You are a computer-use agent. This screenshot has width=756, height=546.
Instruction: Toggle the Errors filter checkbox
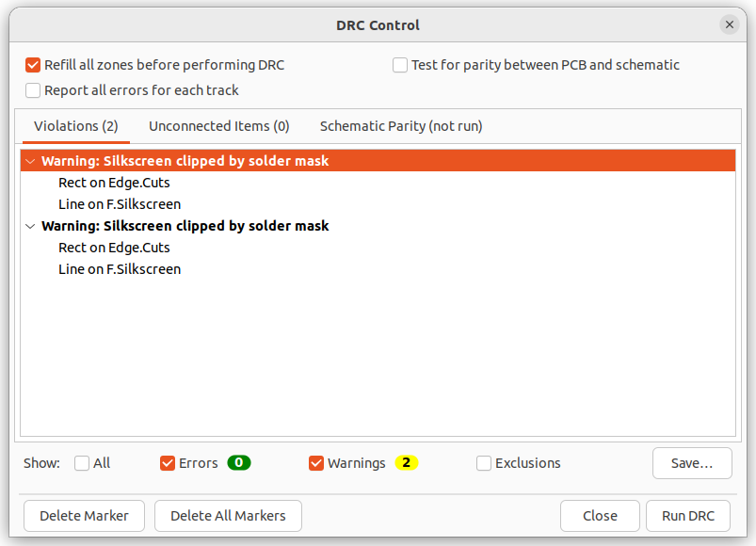[x=168, y=463]
